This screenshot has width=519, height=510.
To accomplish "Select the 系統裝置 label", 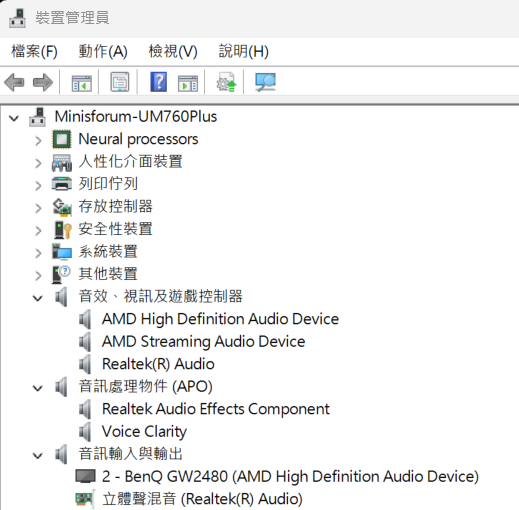I will click(x=108, y=252).
